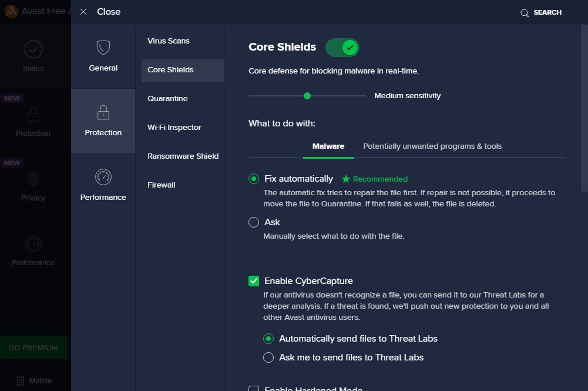Click the search magnifier icon
This screenshot has height=391, width=588.
(525, 13)
